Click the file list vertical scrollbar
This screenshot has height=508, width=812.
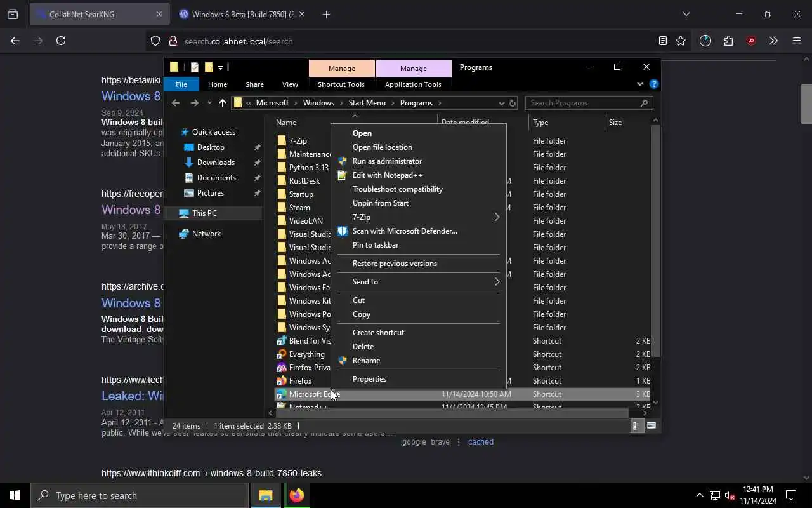[x=655, y=241]
